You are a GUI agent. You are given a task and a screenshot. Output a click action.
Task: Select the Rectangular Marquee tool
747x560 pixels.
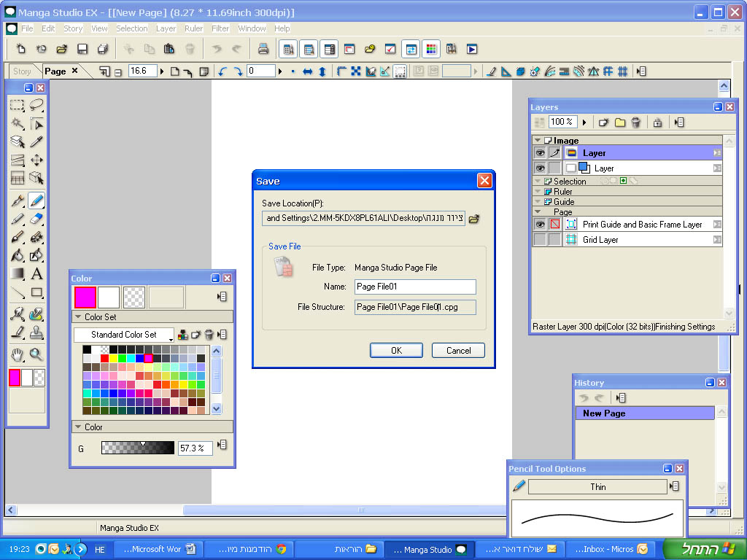click(18, 105)
